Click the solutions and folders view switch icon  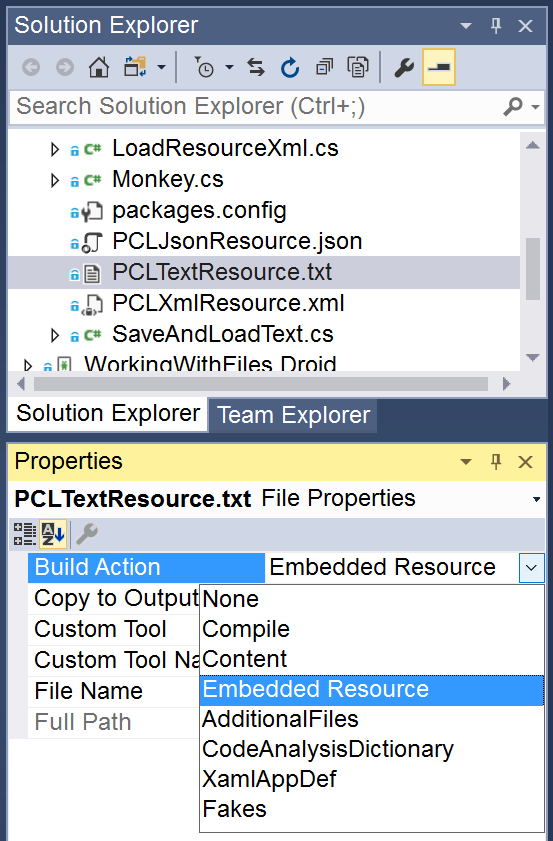[135, 68]
